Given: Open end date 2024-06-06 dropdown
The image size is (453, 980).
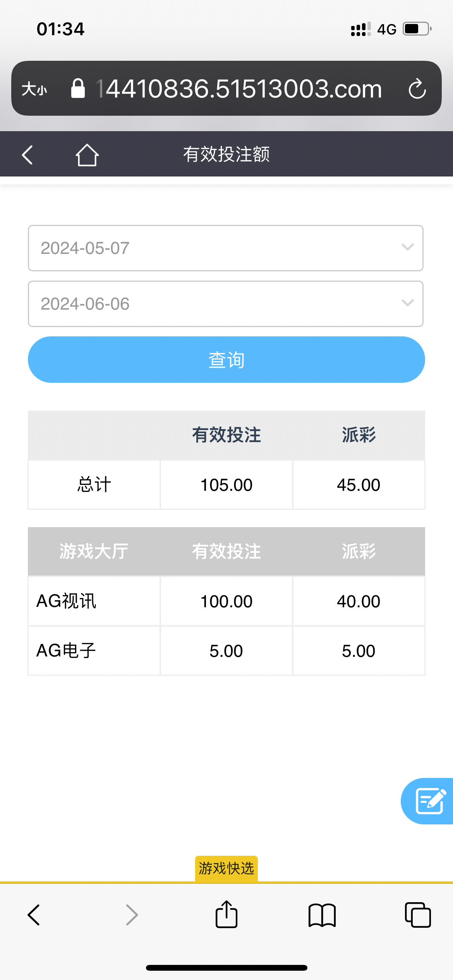Looking at the screenshot, I should 226,304.
